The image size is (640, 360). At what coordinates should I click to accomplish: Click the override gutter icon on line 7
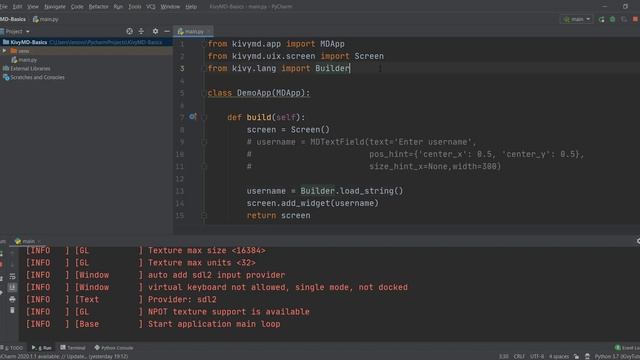click(x=193, y=117)
